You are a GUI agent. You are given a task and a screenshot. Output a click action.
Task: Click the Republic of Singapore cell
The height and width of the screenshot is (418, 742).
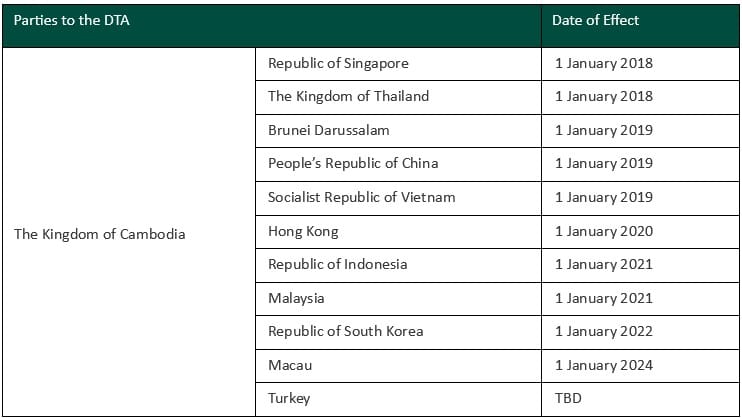point(338,63)
